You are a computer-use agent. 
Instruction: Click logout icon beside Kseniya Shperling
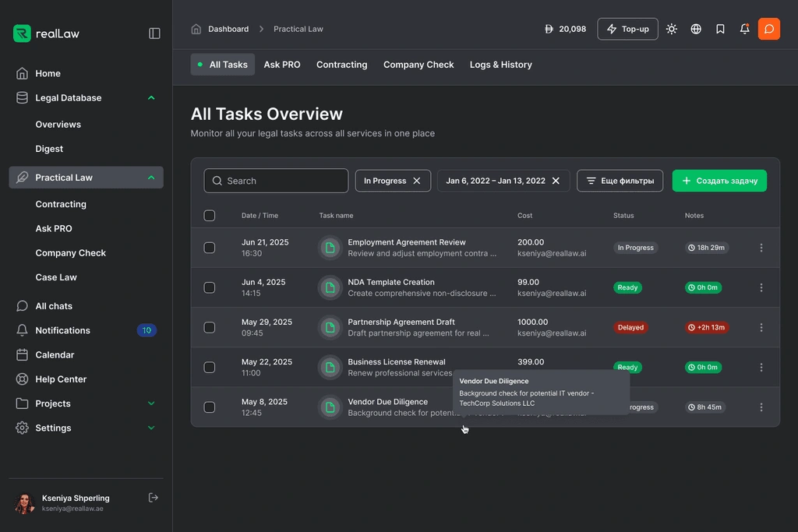click(154, 498)
